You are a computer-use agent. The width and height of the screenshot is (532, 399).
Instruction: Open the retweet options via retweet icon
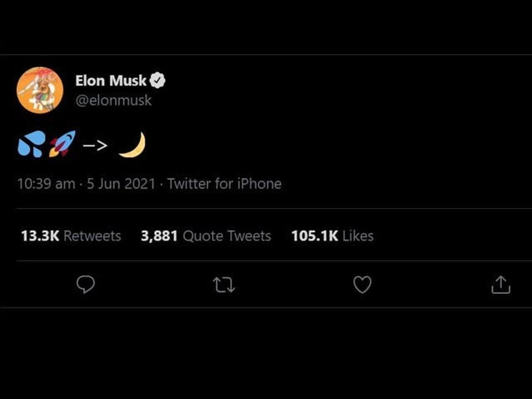pos(224,283)
